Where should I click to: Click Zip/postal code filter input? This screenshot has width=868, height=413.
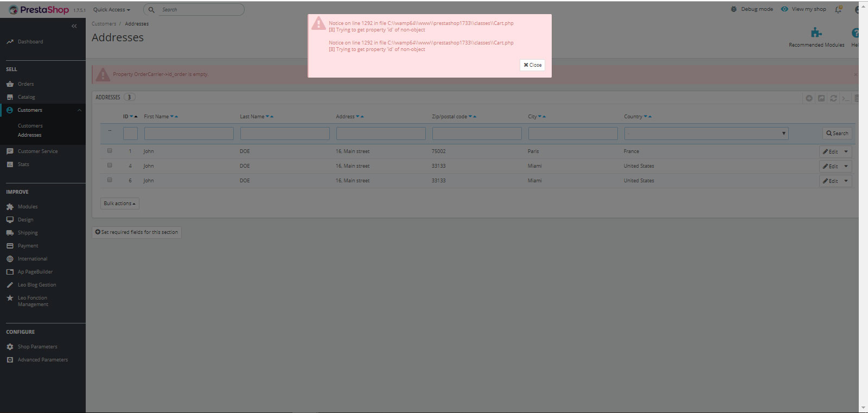pyautogui.click(x=477, y=134)
